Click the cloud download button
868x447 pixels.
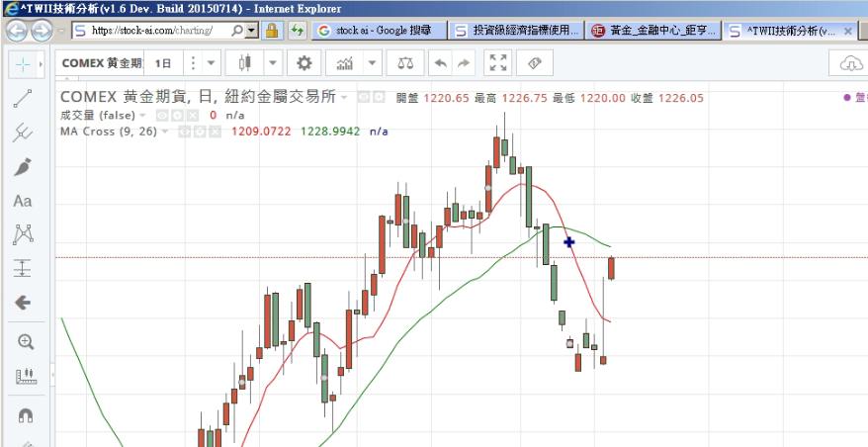848,63
